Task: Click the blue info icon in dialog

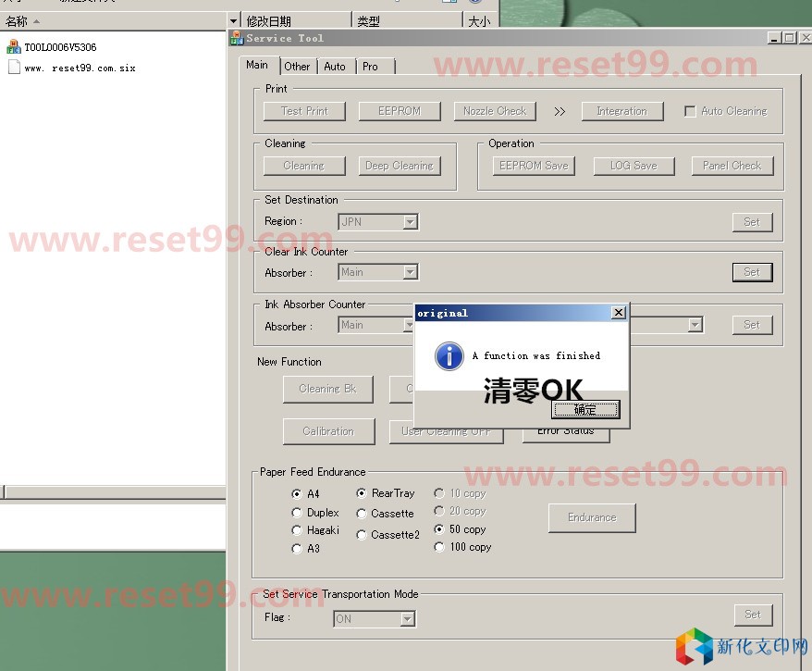Action: click(449, 356)
